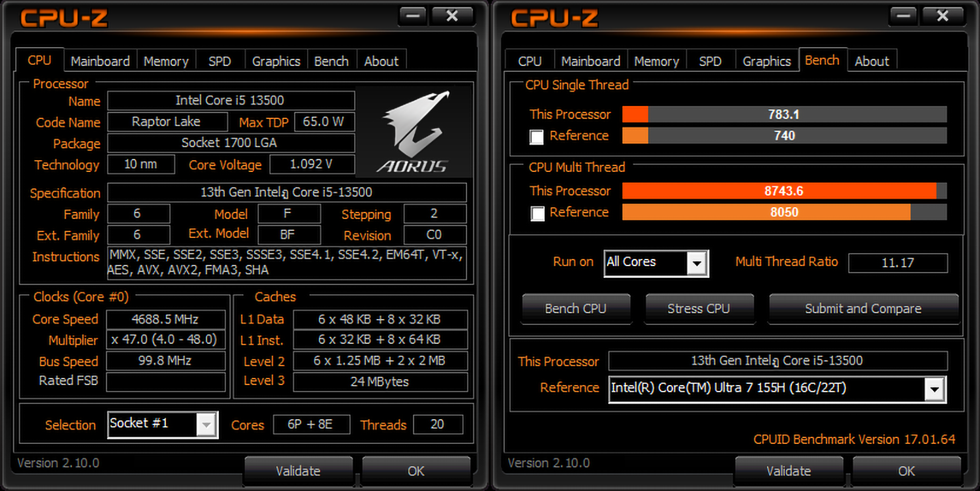Click the Level 2 cache value
The width and height of the screenshot is (980, 491).
[380, 361]
